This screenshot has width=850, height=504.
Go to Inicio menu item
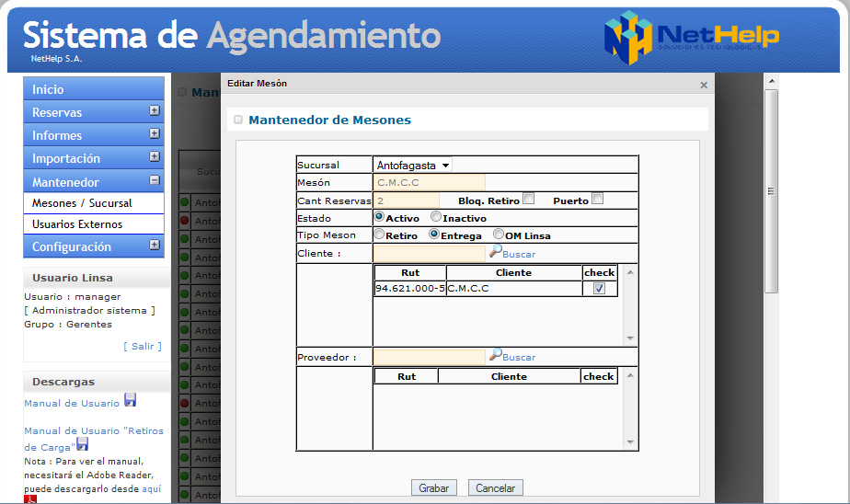click(94, 89)
